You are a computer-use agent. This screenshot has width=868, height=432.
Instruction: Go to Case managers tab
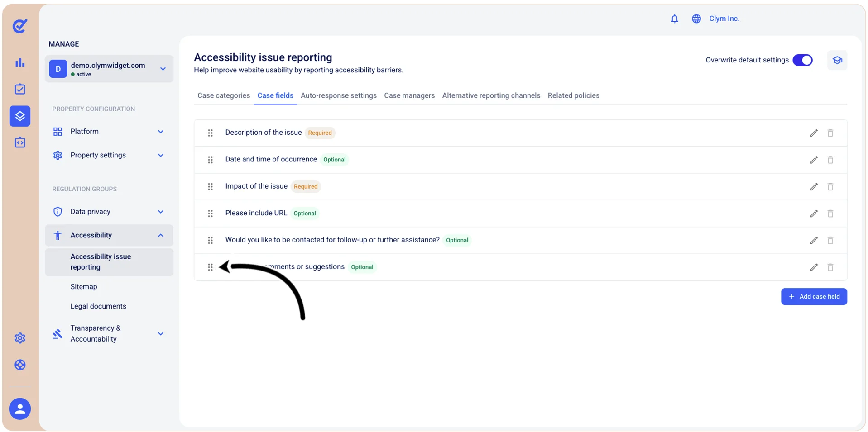coord(409,95)
